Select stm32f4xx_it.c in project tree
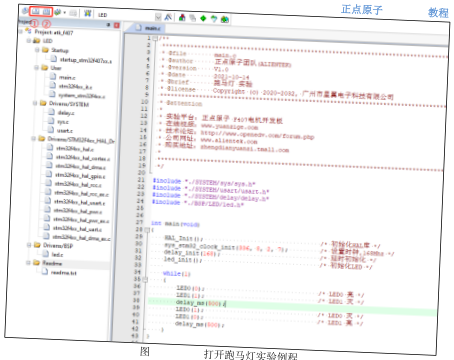 (x=75, y=86)
